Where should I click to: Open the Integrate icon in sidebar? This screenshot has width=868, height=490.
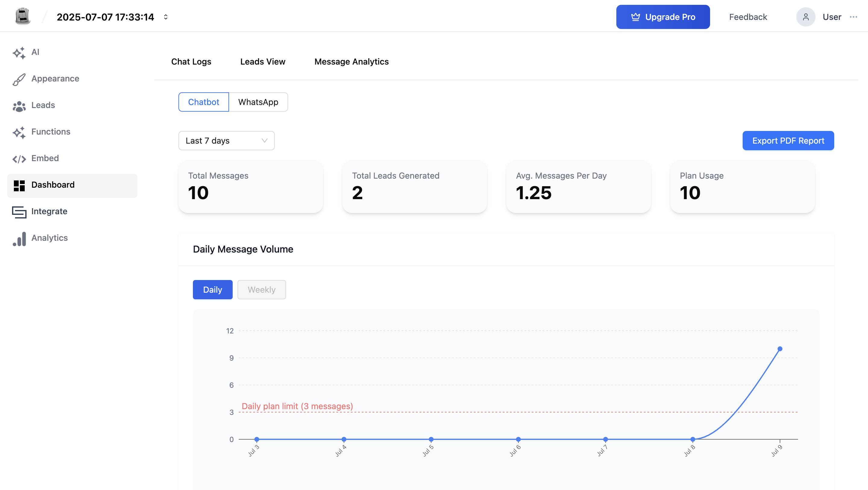coord(19,212)
